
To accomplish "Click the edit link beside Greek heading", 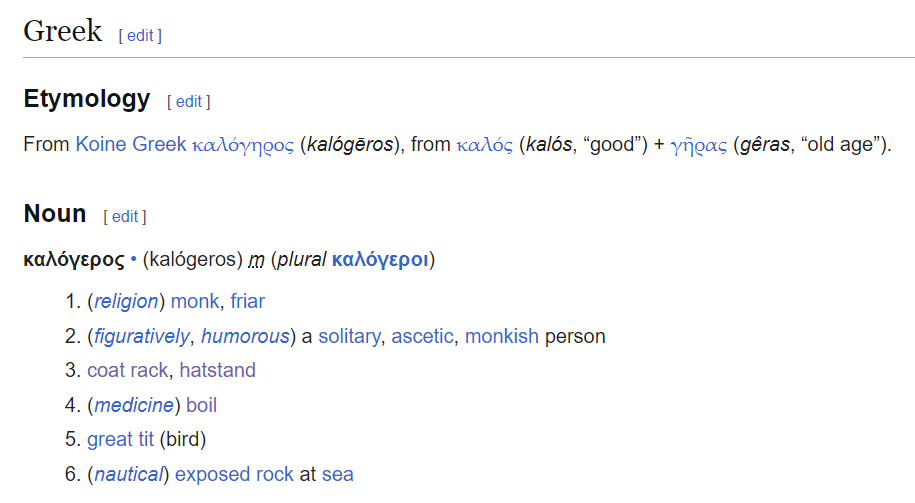I will click(140, 36).
